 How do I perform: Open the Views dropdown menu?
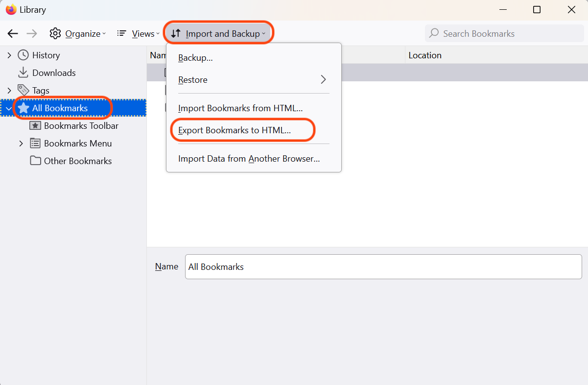tap(138, 34)
